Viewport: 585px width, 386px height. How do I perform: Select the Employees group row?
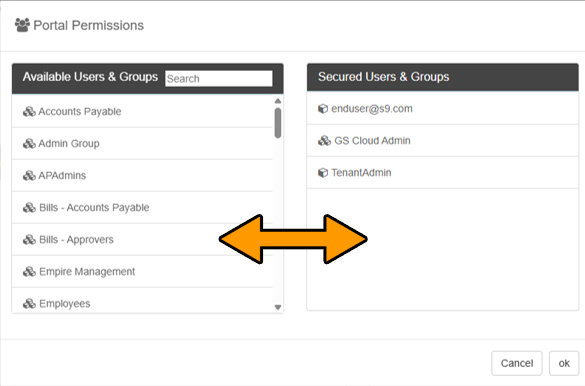pos(142,301)
